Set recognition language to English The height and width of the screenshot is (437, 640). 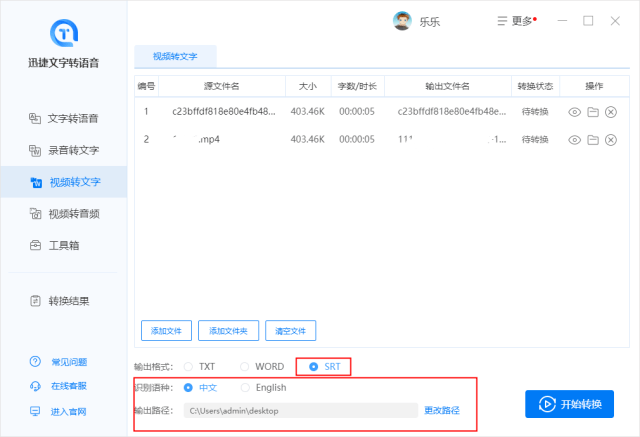[x=246, y=388]
